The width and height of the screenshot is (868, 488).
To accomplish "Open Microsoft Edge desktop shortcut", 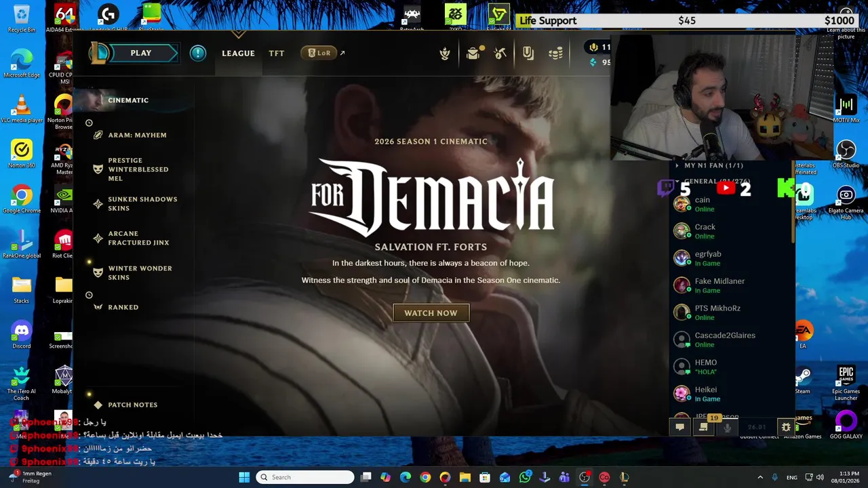I will click(x=22, y=64).
